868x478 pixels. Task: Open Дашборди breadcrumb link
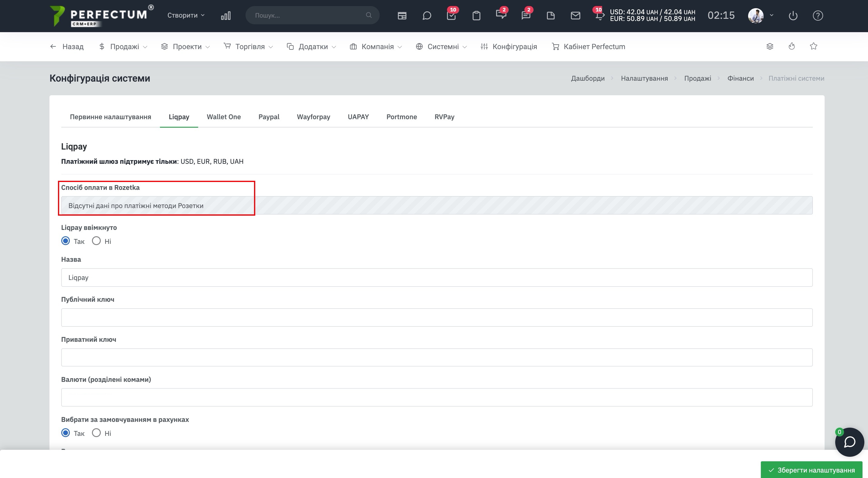click(x=588, y=78)
